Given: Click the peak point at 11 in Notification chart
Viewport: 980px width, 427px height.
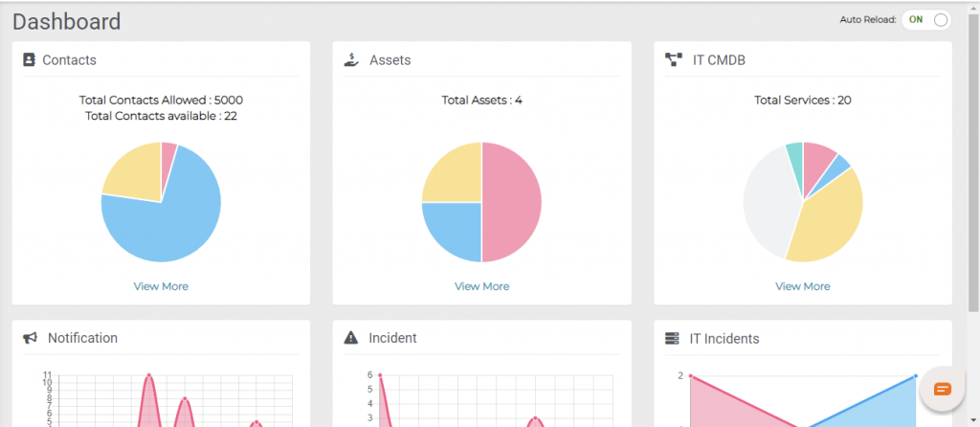Looking at the screenshot, I should tap(148, 375).
